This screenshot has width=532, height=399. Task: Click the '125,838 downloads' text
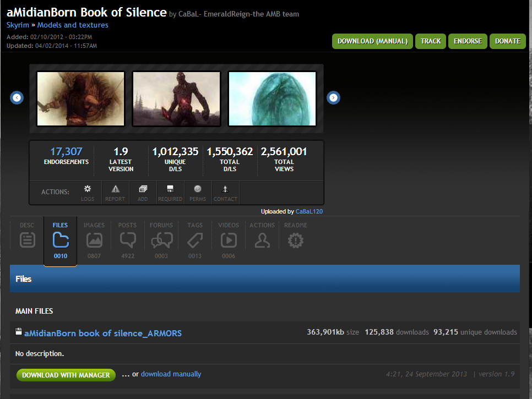pyautogui.click(x=397, y=332)
